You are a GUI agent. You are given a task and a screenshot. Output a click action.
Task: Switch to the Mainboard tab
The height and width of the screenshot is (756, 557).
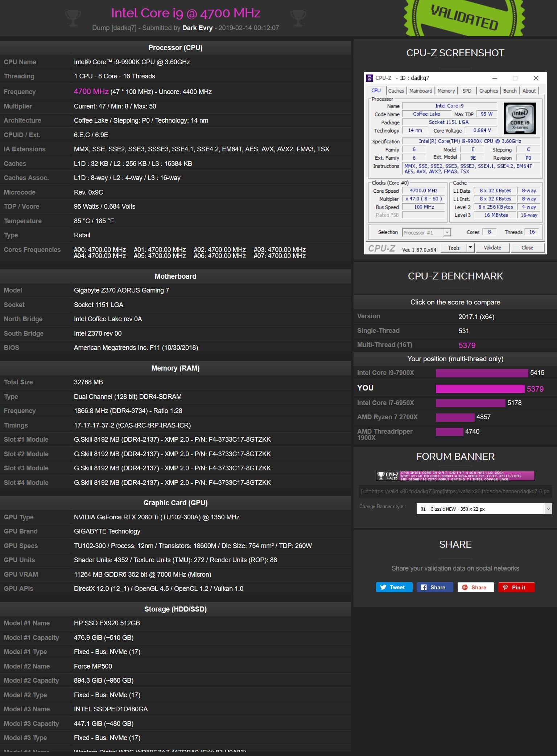pos(421,91)
